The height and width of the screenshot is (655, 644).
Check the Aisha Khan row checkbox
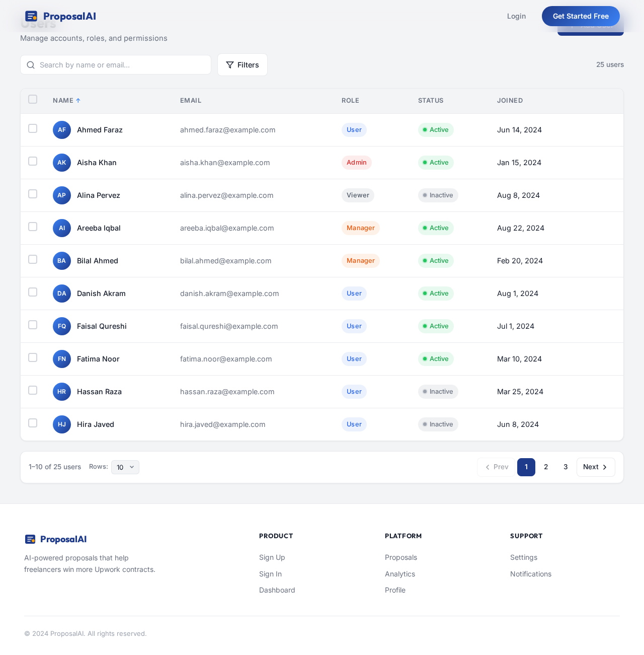click(33, 161)
